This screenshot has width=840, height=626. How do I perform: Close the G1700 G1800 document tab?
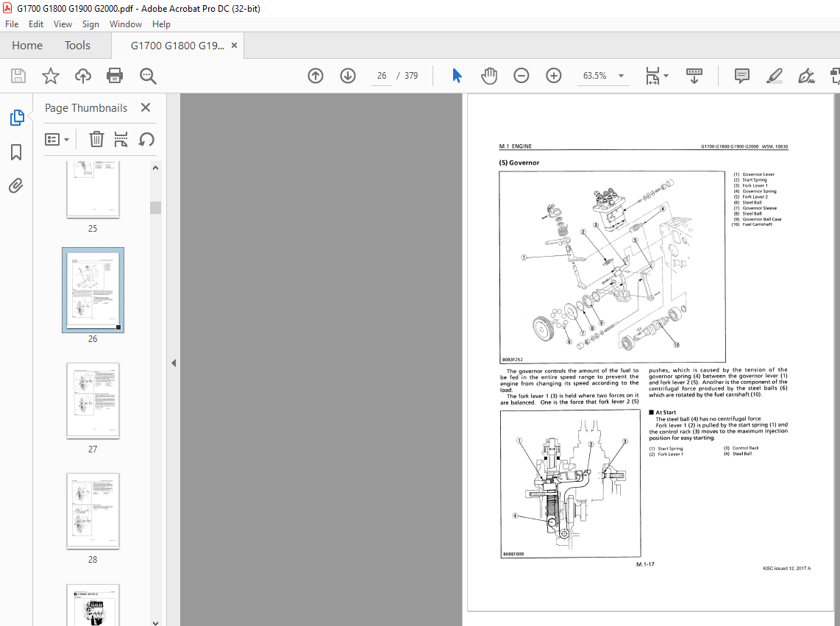(x=234, y=46)
